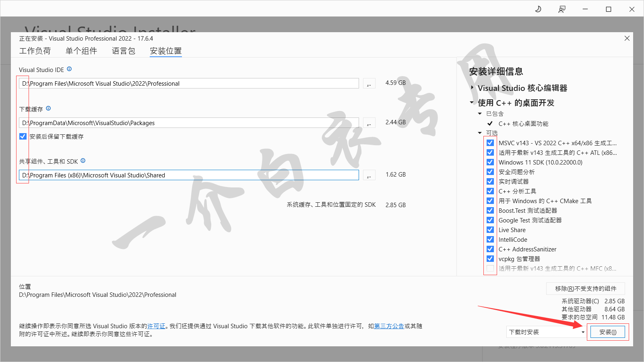The width and height of the screenshot is (644, 362).
Task: Select C++ 核心桌面功能 item
Action: [x=523, y=124]
